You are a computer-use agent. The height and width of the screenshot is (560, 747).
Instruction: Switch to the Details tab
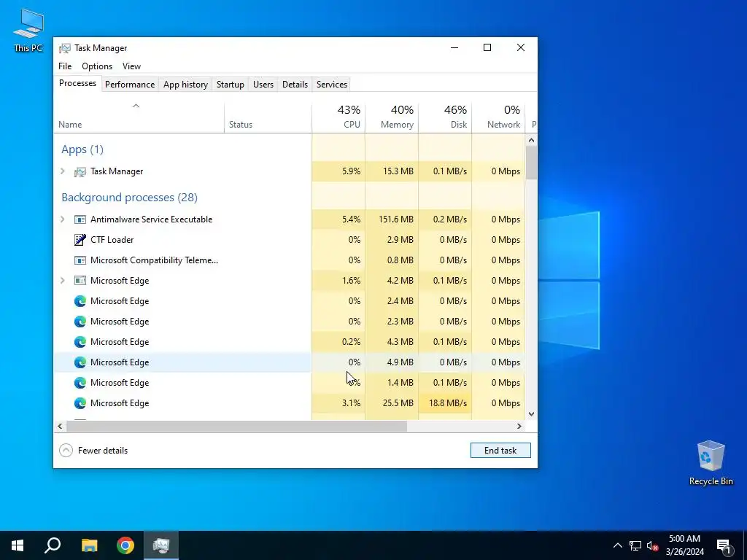coord(295,85)
